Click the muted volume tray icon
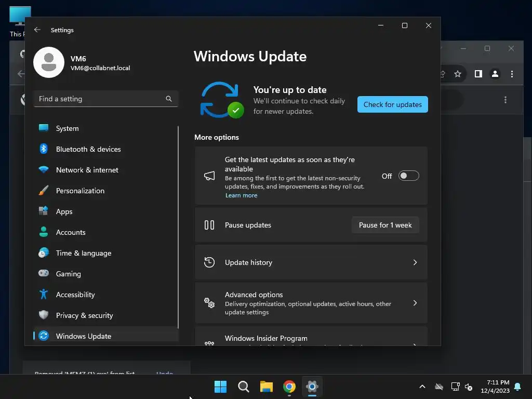This screenshot has height=399, width=532. click(469, 387)
